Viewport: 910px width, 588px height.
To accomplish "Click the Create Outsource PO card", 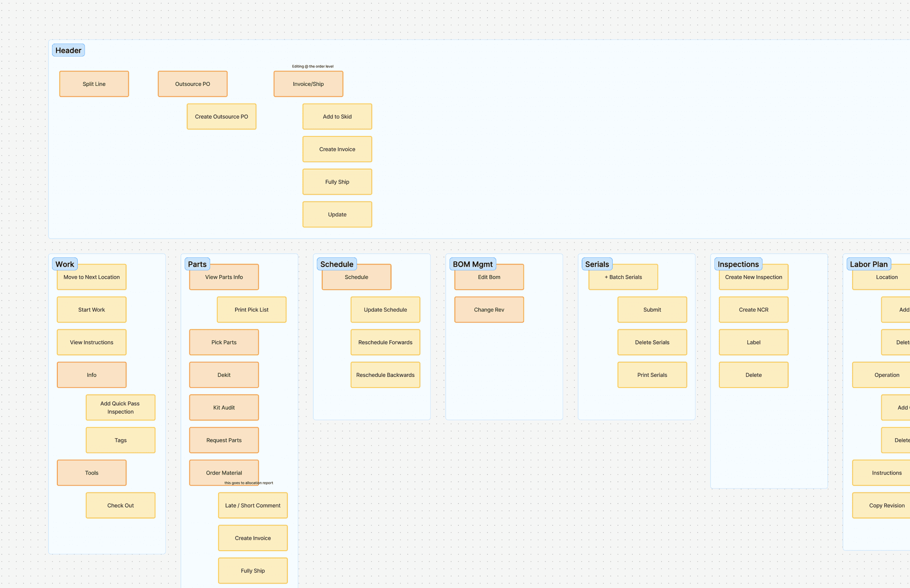I will point(221,116).
